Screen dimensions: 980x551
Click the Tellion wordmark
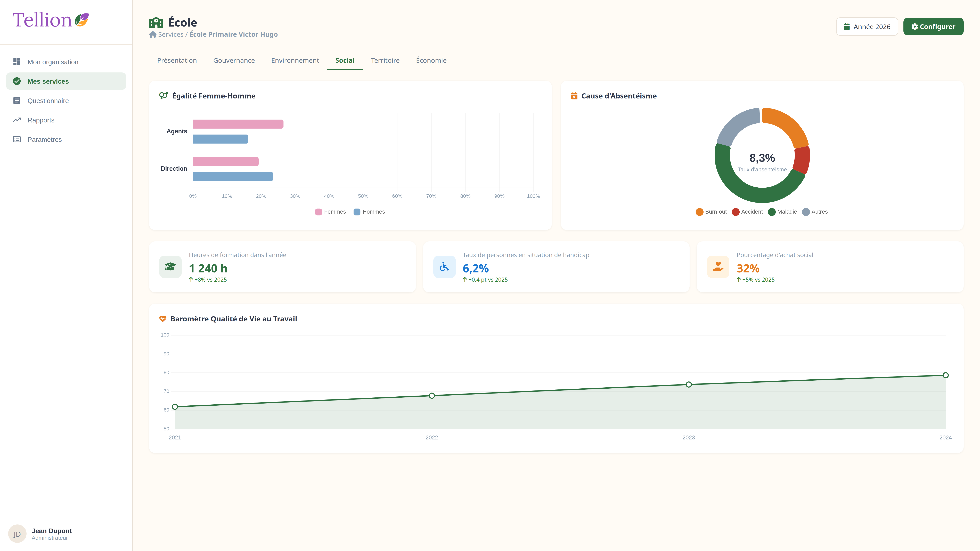click(x=42, y=20)
